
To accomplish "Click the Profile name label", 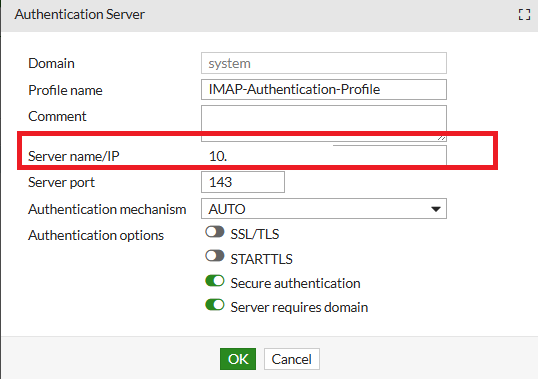I will coord(65,90).
